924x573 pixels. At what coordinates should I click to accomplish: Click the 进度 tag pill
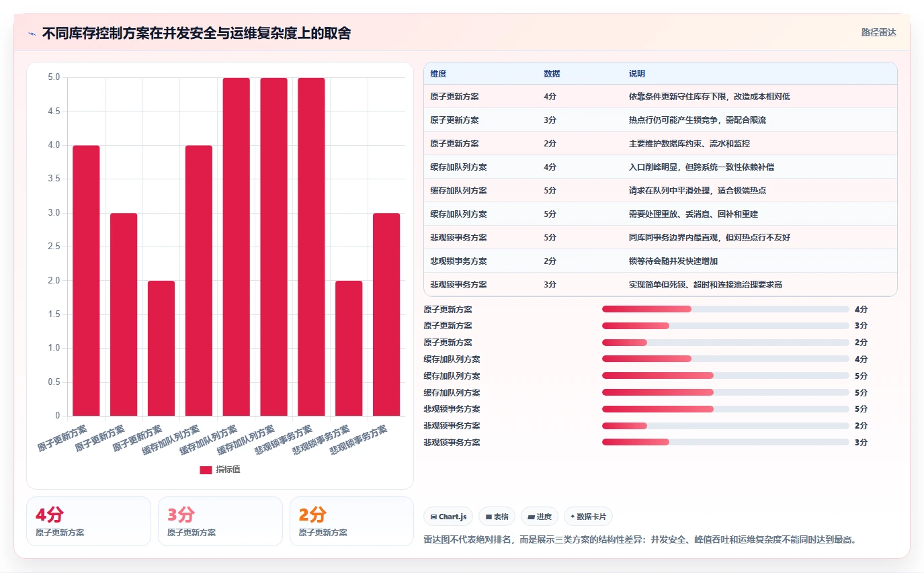click(x=540, y=517)
